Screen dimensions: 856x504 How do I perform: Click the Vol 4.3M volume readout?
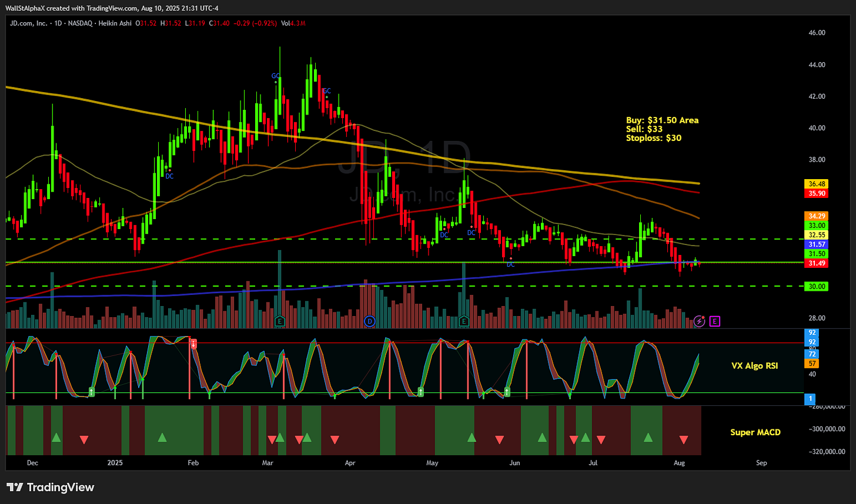tap(293, 23)
